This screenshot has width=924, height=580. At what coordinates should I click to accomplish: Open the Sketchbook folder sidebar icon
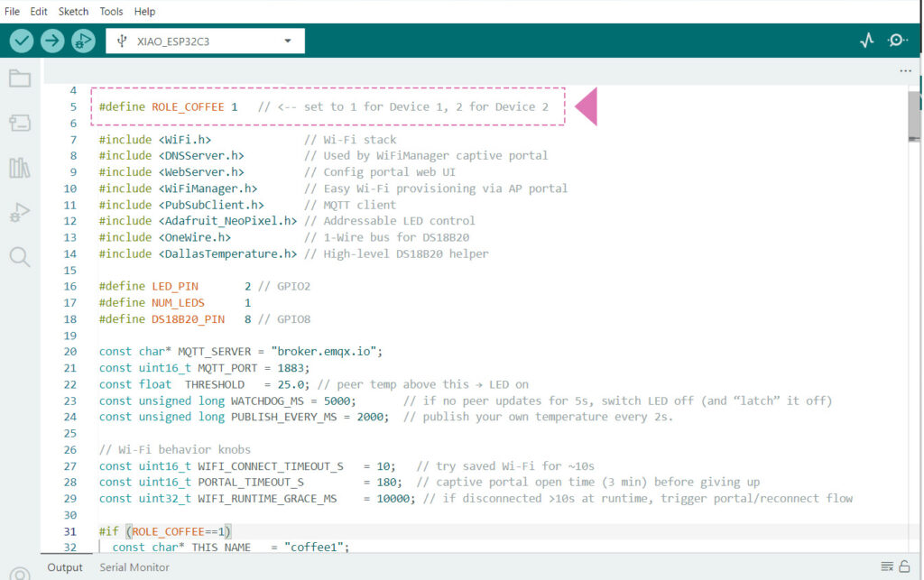click(x=20, y=78)
